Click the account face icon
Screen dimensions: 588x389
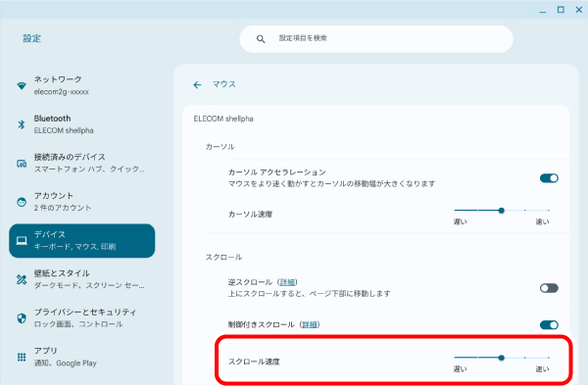[22, 202]
